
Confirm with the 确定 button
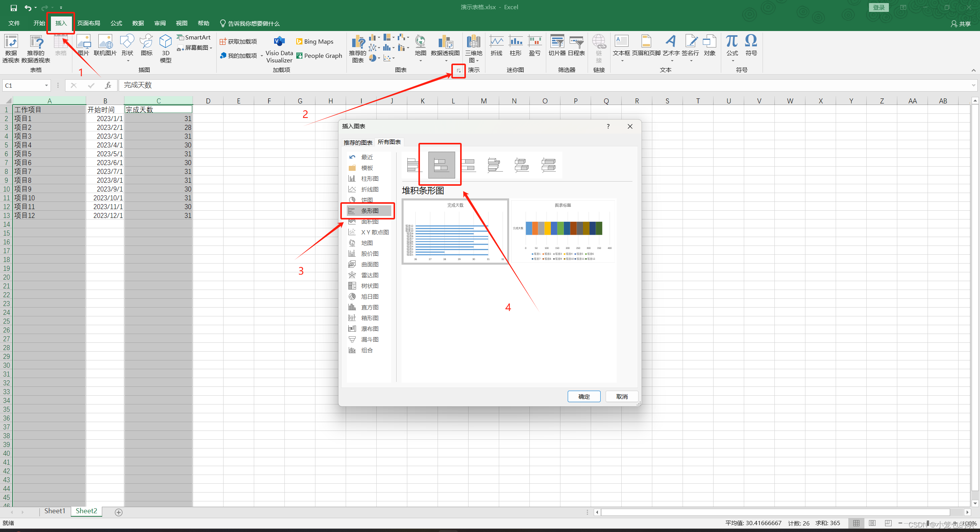click(x=584, y=396)
